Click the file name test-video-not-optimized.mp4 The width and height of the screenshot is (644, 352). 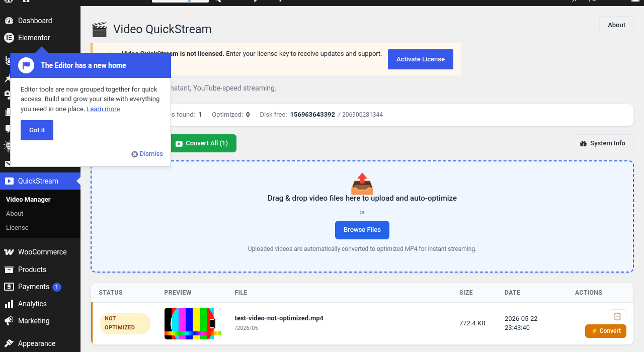(x=279, y=318)
